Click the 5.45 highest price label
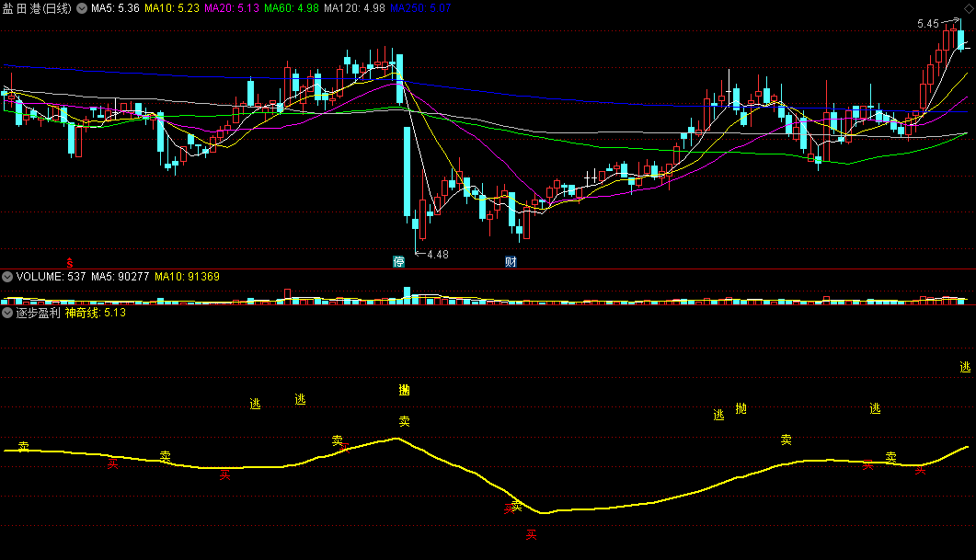Image resolution: width=976 pixels, height=560 pixels. (927, 24)
